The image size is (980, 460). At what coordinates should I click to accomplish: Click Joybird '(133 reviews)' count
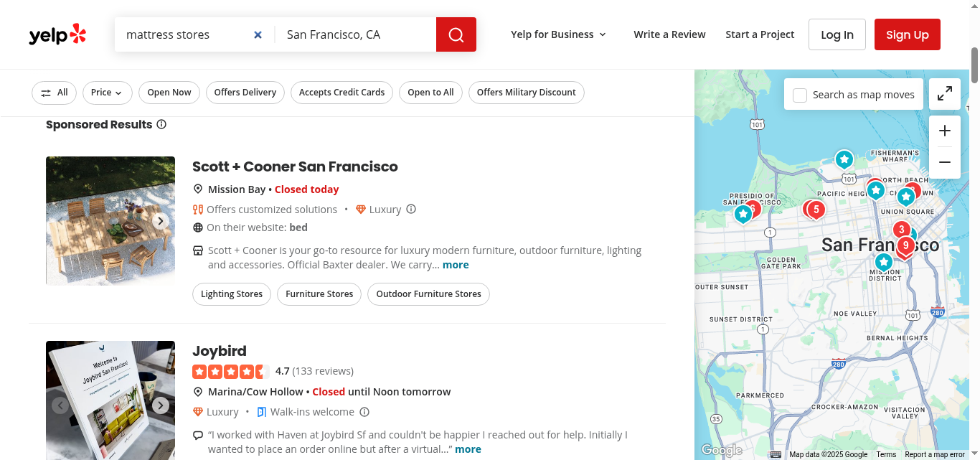click(323, 371)
